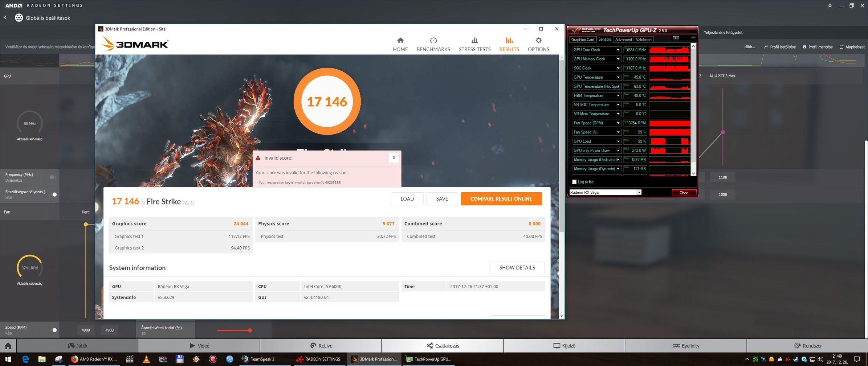868x366 pixels.
Task: Open the floppy disk app on taskbar
Action: tap(179, 359)
